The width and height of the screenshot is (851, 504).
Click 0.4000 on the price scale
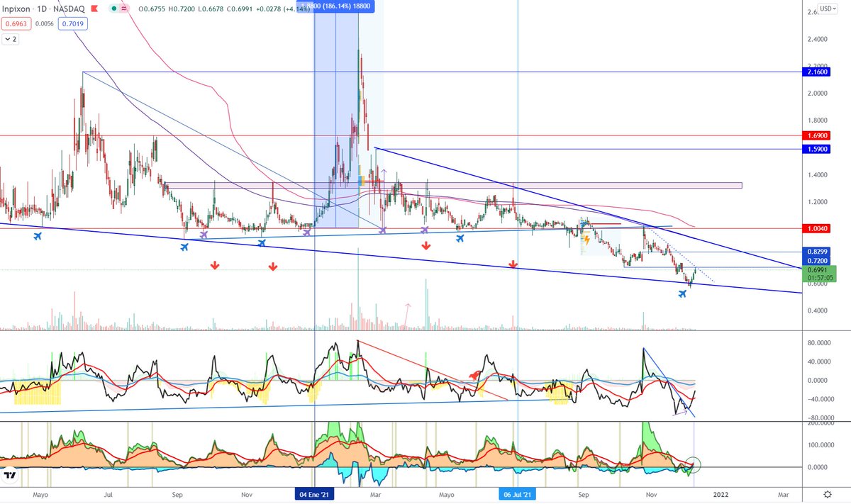[x=816, y=311]
